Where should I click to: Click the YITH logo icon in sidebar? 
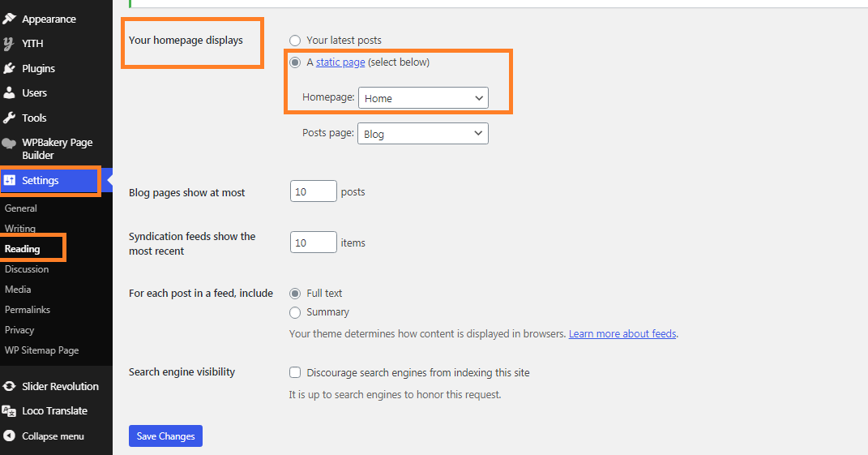(x=9, y=44)
